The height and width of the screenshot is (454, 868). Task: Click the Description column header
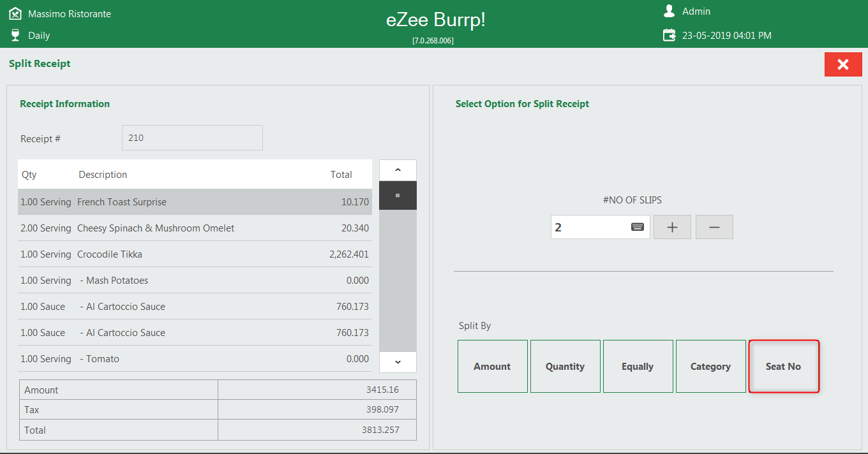click(103, 175)
